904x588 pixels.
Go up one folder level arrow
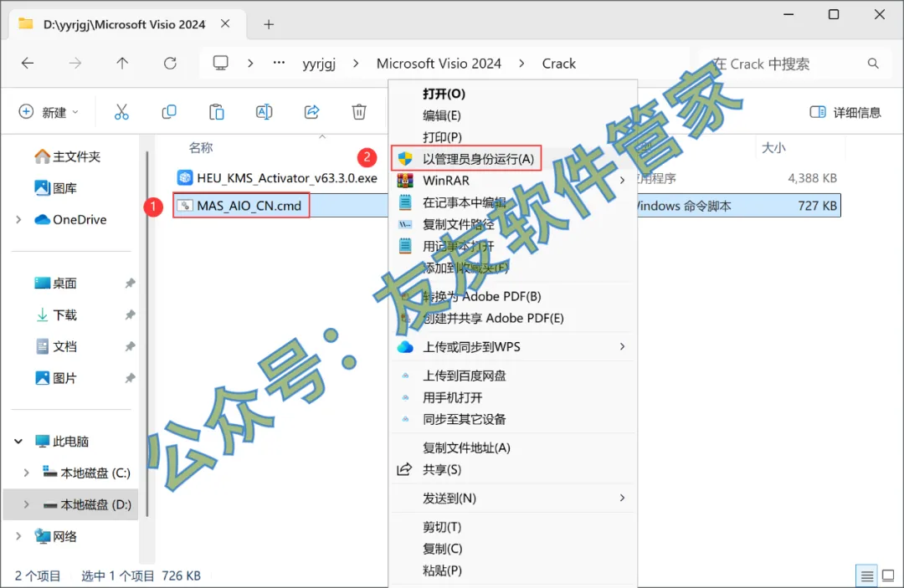pos(122,64)
